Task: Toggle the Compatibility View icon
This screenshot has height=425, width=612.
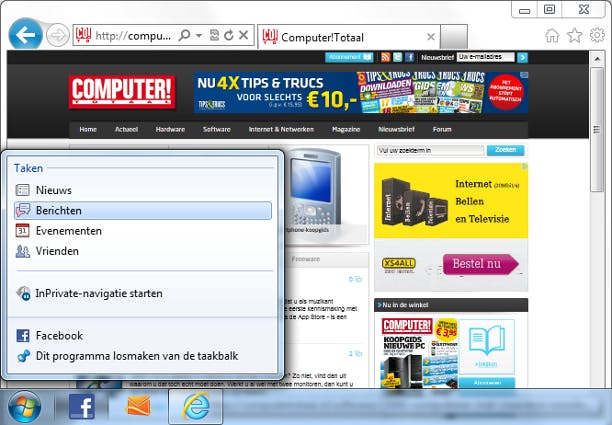Action: coord(214,35)
